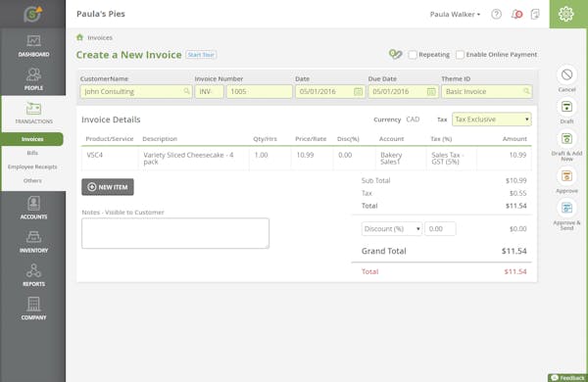
Task: Open the People section
Action: pyautogui.click(x=33, y=79)
